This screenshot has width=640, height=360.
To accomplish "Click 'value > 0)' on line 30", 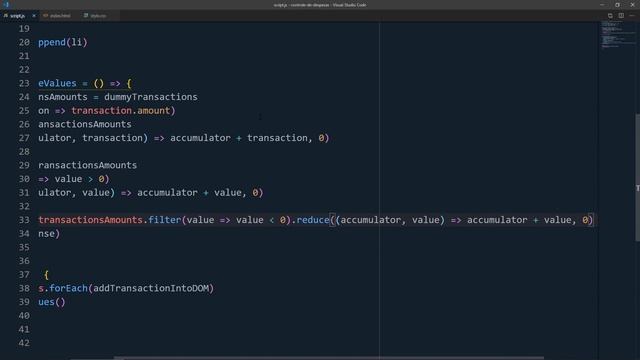I will pyautogui.click(x=82, y=179).
